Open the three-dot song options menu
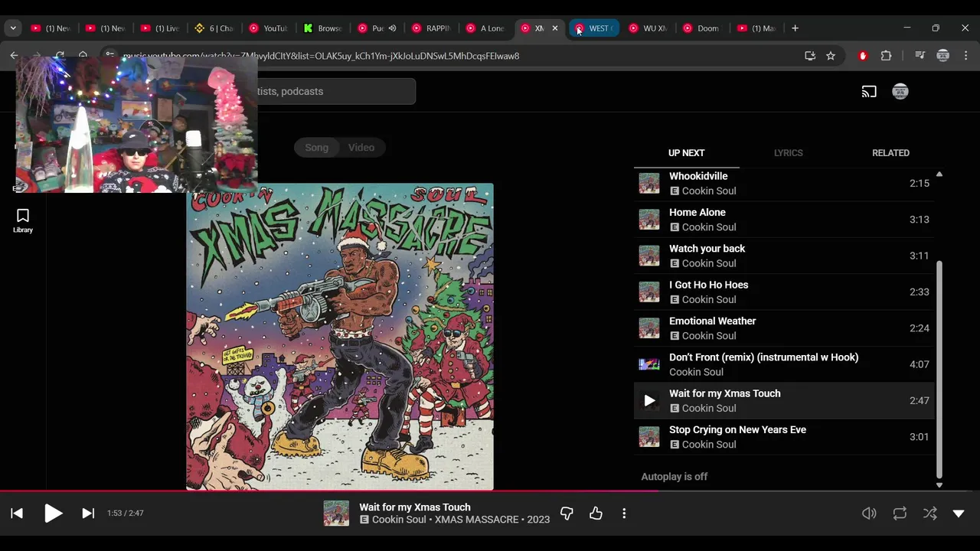The height and width of the screenshot is (551, 980). tap(624, 514)
